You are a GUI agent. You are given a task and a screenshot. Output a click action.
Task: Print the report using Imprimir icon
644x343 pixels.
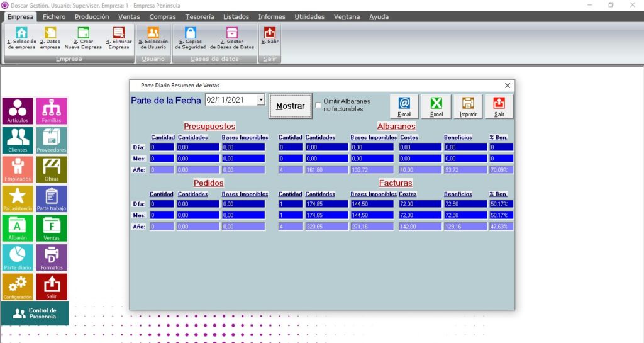(467, 106)
